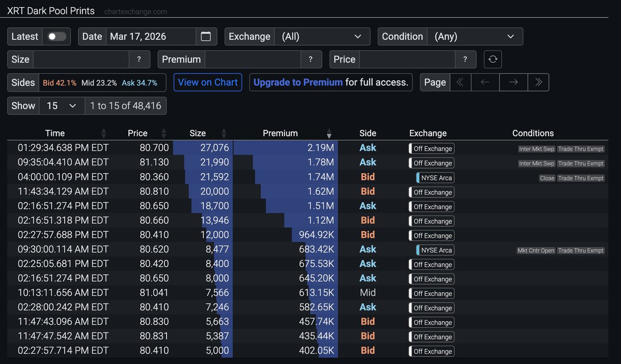Open the Show 15 rows dropdown

62,106
